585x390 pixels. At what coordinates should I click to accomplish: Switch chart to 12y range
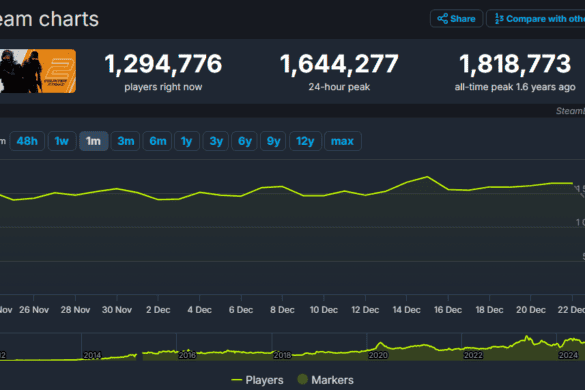[305, 141]
